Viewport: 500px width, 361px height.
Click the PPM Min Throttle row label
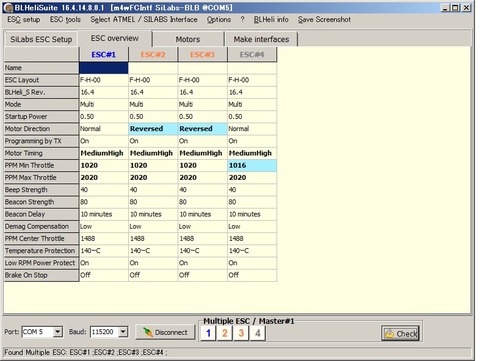41,165
